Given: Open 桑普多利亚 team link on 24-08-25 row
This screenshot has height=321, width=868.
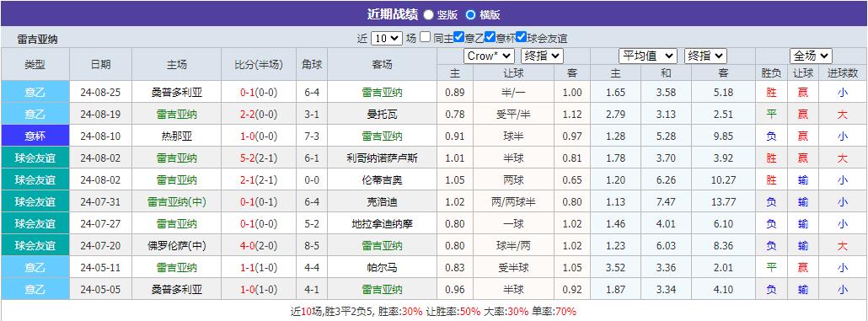Looking at the screenshot, I should pyautogui.click(x=177, y=93).
